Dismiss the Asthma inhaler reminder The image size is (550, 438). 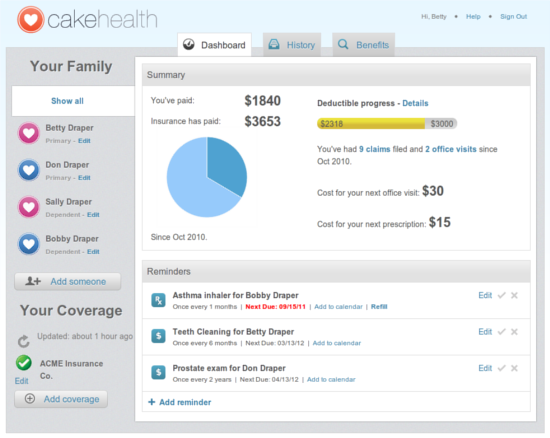pos(514,296)
